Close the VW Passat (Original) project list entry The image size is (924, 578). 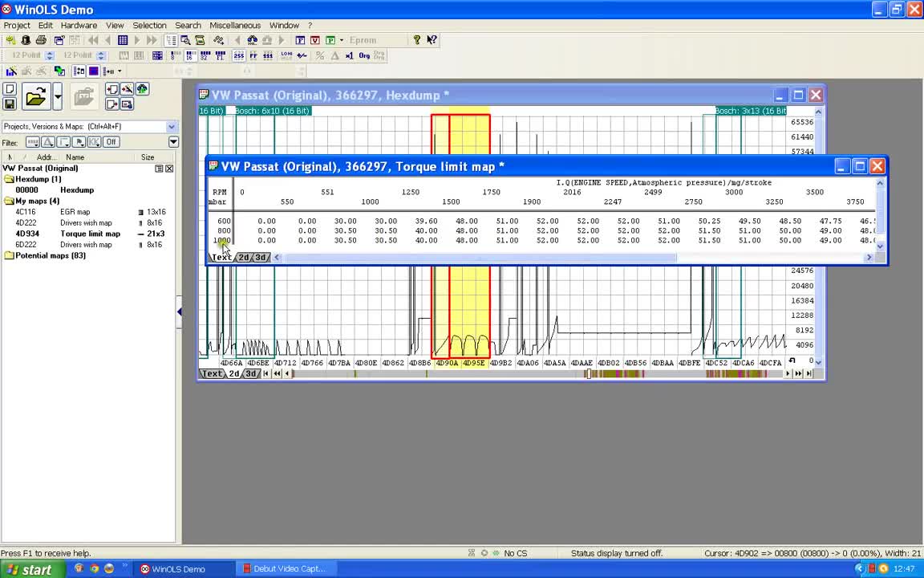(169, 169)
